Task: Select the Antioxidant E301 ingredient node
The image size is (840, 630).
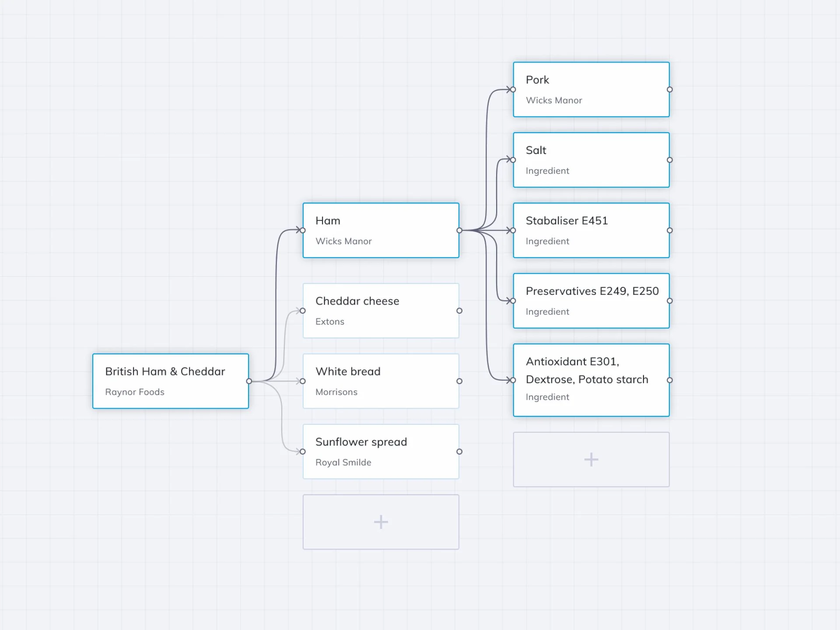Action: [x=591, y=380]
